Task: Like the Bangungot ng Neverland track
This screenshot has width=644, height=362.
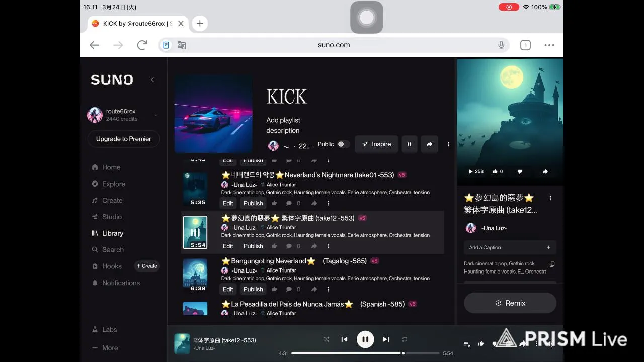Action: click(x=274, y=289)
